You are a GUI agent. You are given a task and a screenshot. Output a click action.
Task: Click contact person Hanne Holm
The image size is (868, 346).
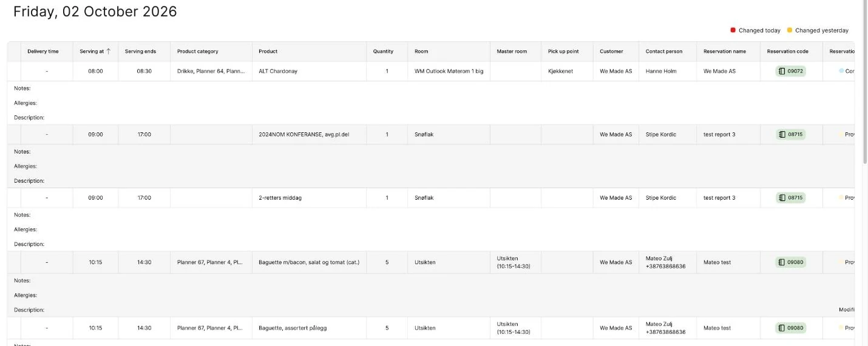[661, 71]
